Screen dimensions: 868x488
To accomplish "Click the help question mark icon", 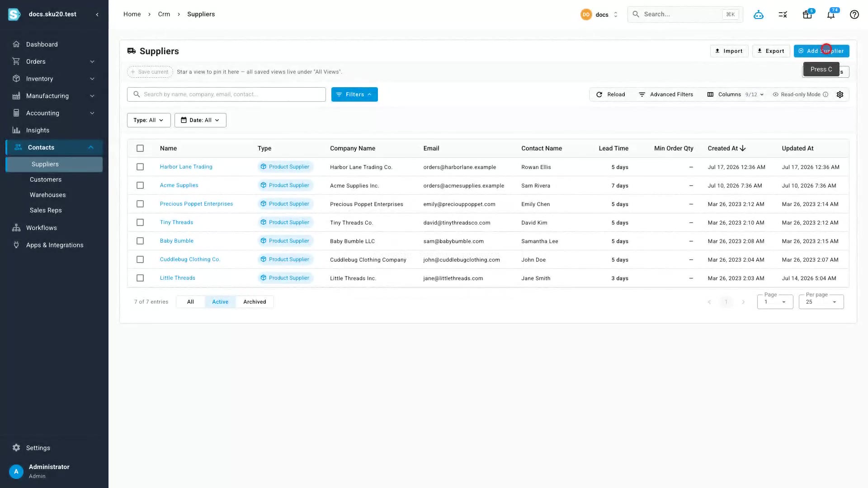I will tap(854, 14).
